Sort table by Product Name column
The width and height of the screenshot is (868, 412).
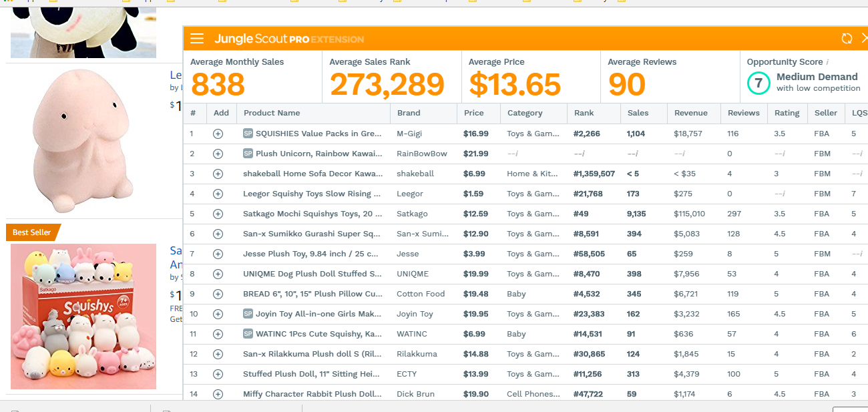coord(272,113)
